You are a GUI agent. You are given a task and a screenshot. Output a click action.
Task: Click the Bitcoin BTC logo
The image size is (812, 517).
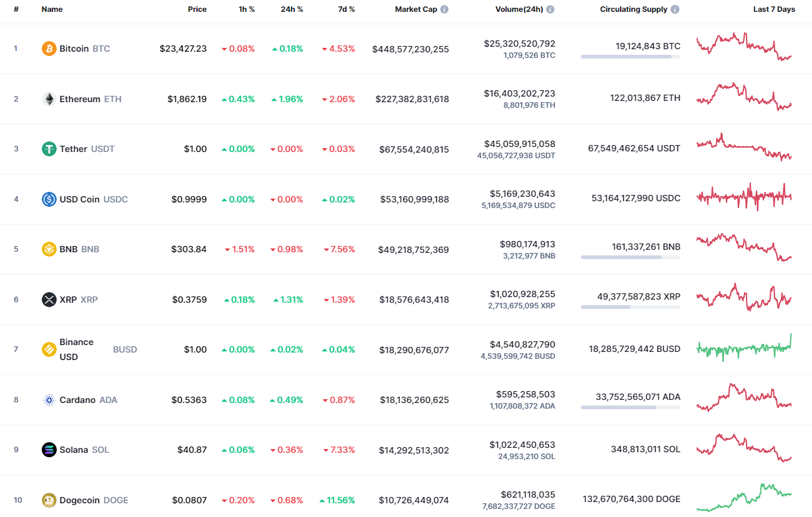click(48, 48)
